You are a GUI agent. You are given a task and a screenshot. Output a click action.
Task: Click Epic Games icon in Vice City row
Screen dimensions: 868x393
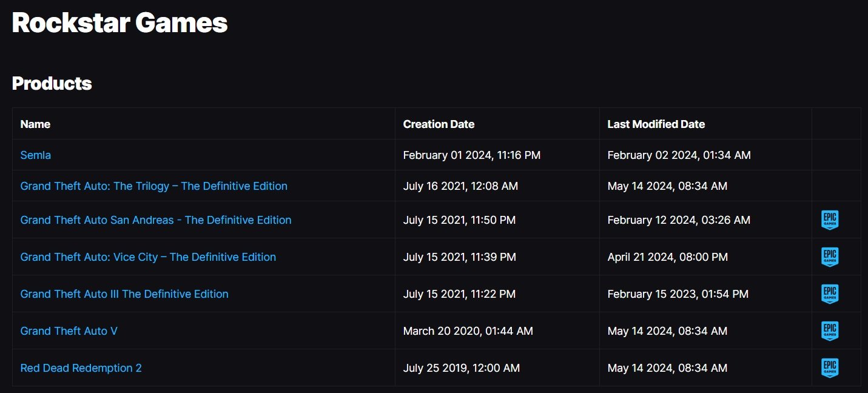[x=830, y=257]
